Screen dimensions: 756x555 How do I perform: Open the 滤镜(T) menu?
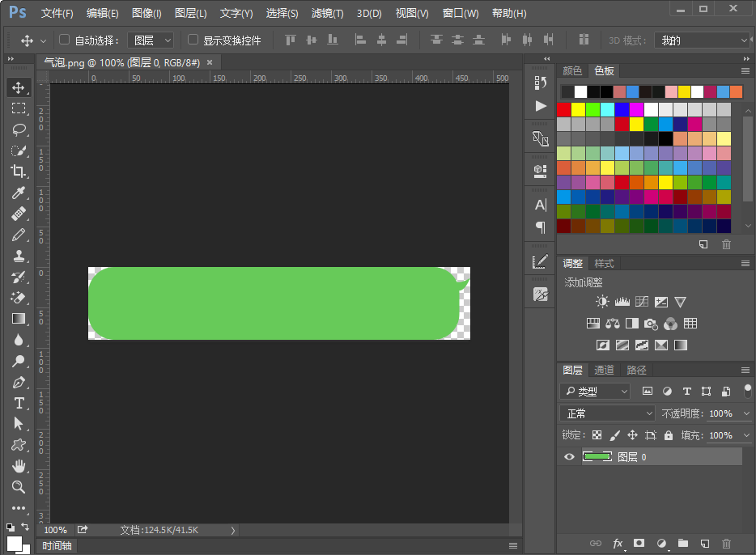pyautogui.click(x=327, y=14)
